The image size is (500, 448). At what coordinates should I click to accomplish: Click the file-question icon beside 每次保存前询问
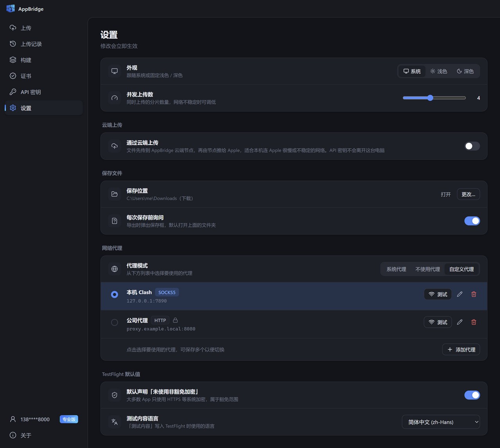click(x=115, y=221)
